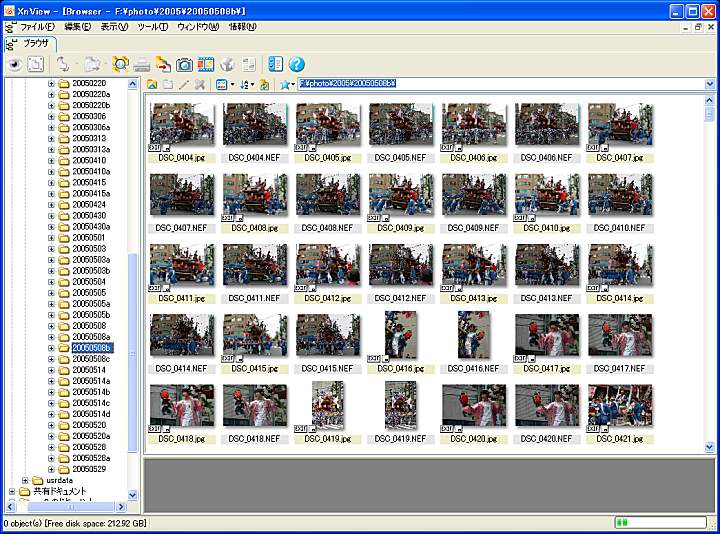Click the filmstrip slideshow toolbar icon
The height and width of the screenshot is (534, 720).
(x=205, y=64)
